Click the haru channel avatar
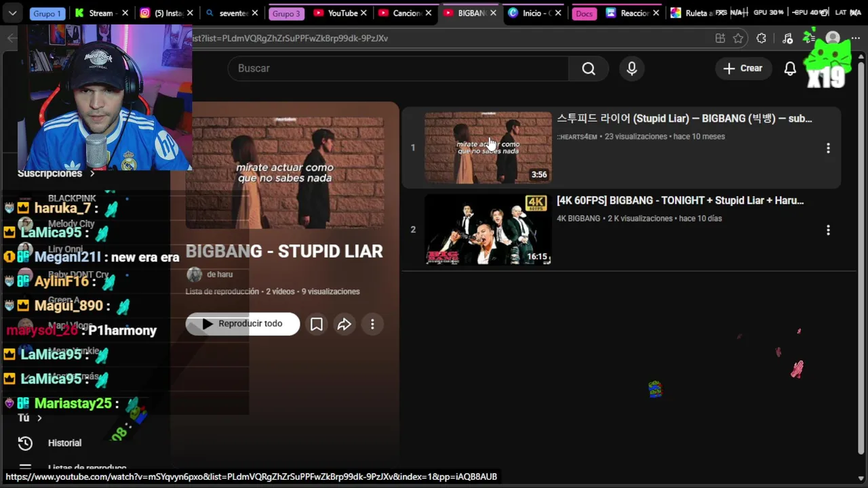This screenshot has height=488, width=868. pyautogui.click(x=194, y=274)
